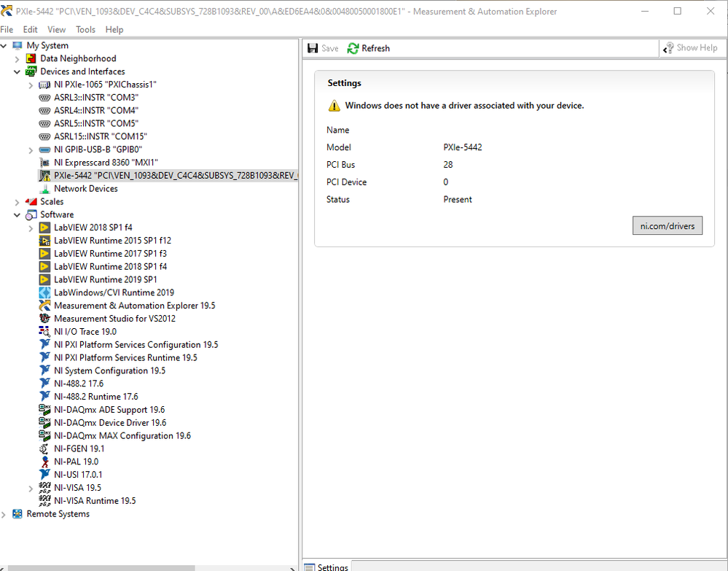
Task: Click the Data Neighborhood icon
Action: pyautogui.click(x=31, y=58)
